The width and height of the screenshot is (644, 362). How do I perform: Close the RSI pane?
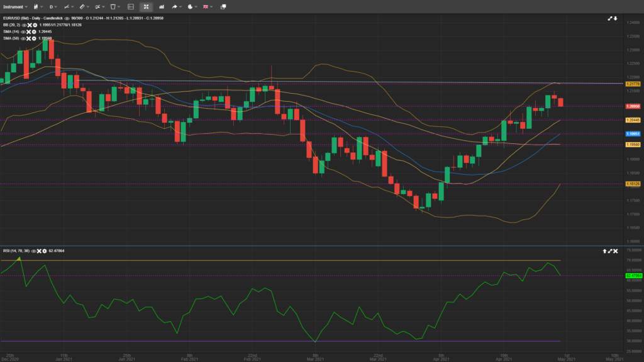click(x=615, y=251)
